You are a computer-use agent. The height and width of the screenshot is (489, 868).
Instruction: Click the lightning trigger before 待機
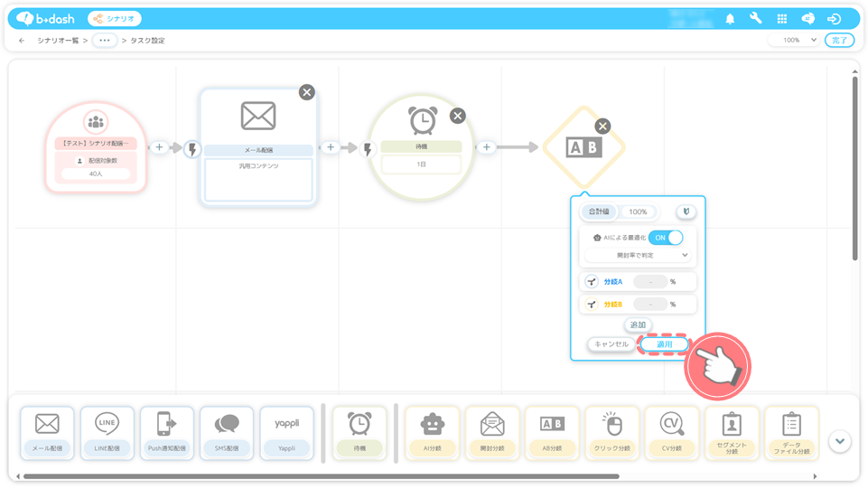pyautogui.click(x=367, y=149)
